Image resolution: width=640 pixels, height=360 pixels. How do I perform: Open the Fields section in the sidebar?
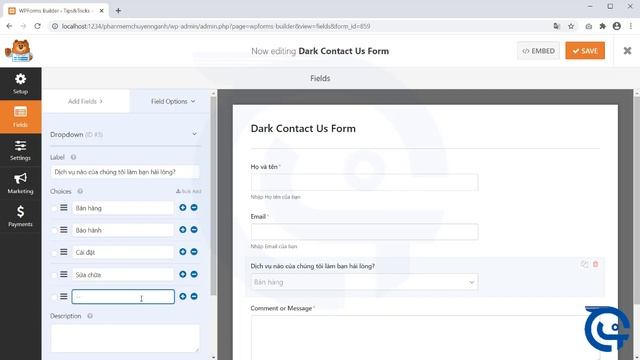pos(20,117)
